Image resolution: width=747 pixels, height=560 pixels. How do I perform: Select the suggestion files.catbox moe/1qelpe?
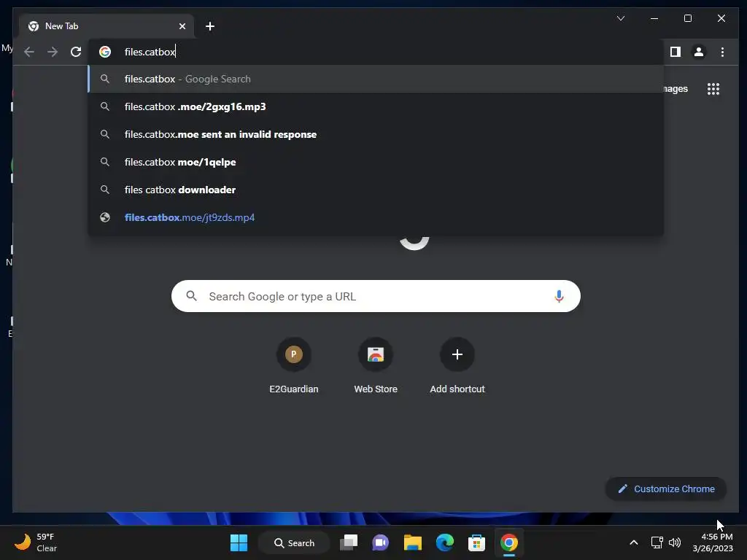click(376, 162)
